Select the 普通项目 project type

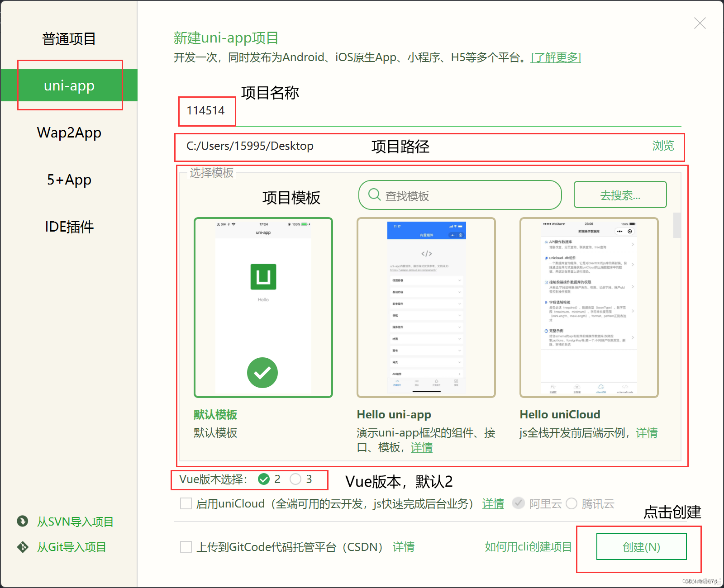pyautogui.click(x=69, y=39)
